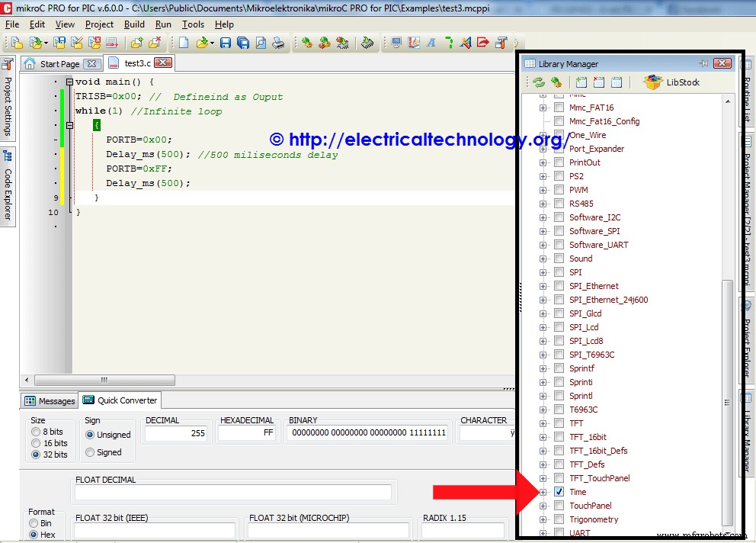Clear the DECIMAL value input field
The height and width of the screenshot is (543, 756).
click(175, 432)
